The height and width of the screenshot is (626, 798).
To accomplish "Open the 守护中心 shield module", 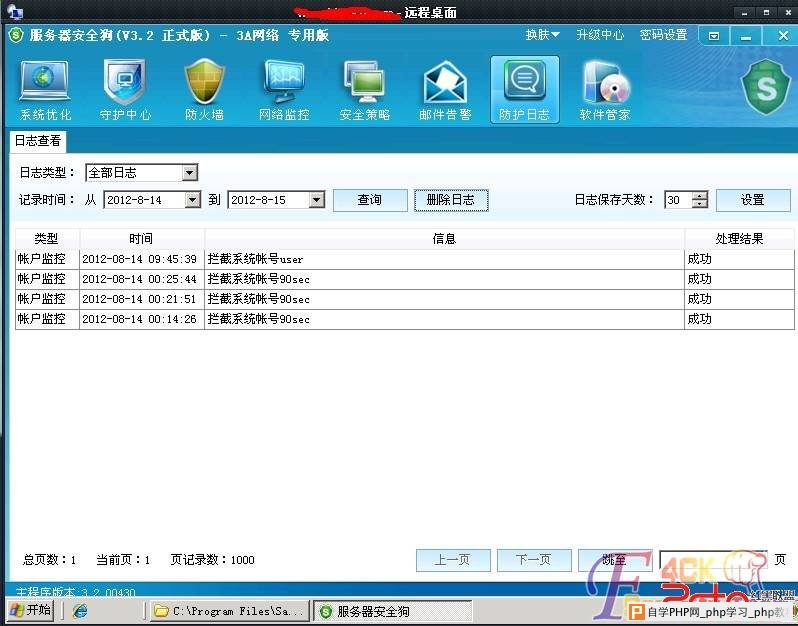I will [125, 91].
